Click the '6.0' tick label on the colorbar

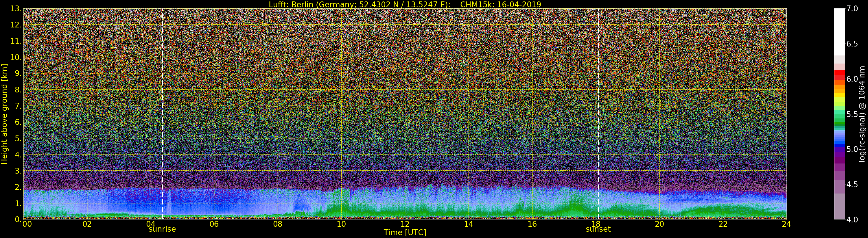click(x=852, y=79)
